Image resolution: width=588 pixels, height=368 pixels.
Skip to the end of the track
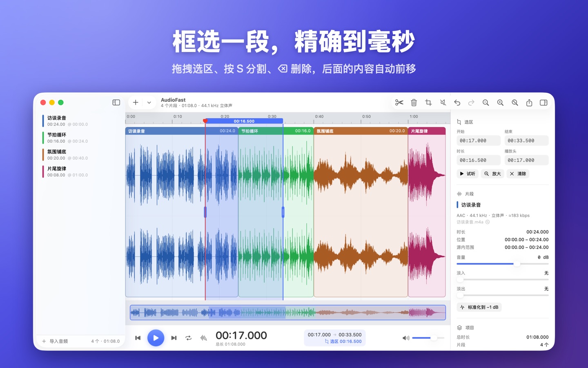point(174,338)
